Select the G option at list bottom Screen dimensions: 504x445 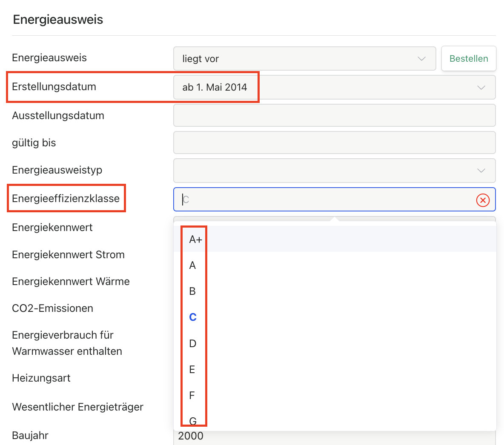193,421
